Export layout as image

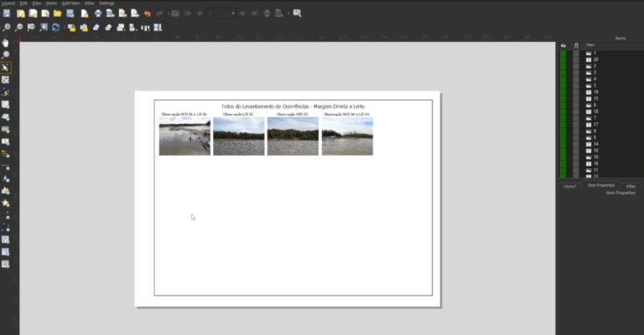110,13
